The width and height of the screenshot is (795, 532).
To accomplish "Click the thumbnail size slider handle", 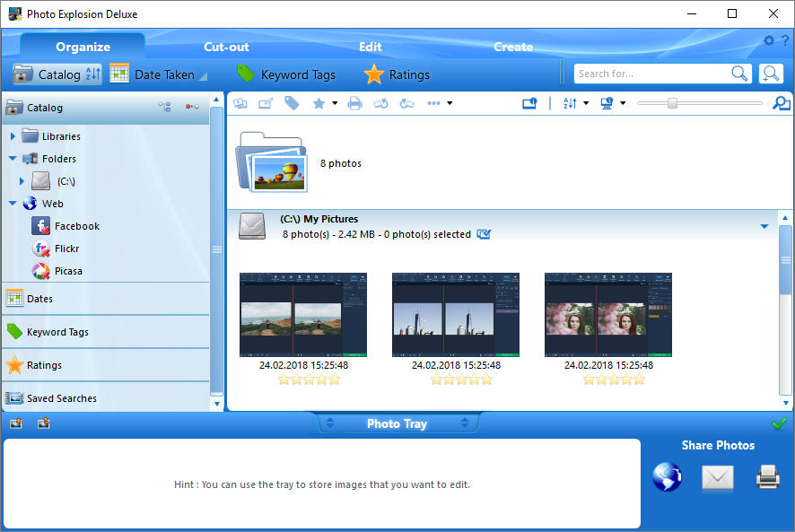I will [672, 103].
